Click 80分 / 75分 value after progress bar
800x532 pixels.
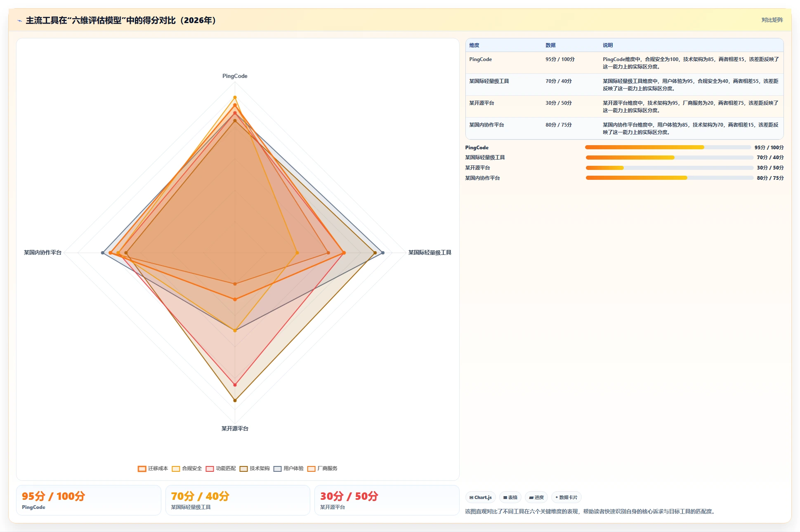coord(770,178)
